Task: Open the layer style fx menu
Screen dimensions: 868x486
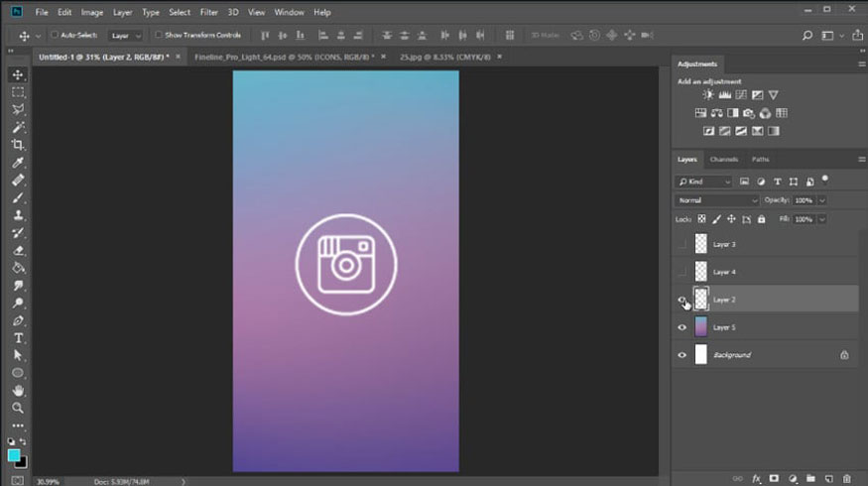Action: tap(756, 479)
